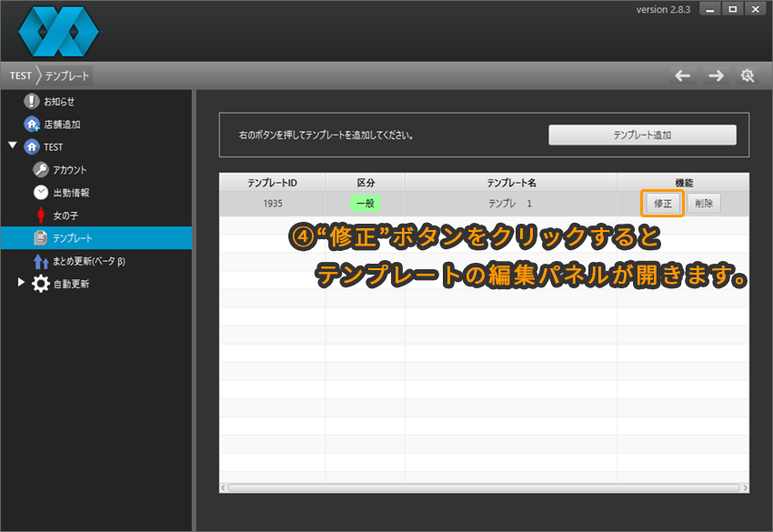Viewport: 773px width, 532px height.
Task: Open the settings gear icon in toolbar
Action: click(x=748, y=75)
